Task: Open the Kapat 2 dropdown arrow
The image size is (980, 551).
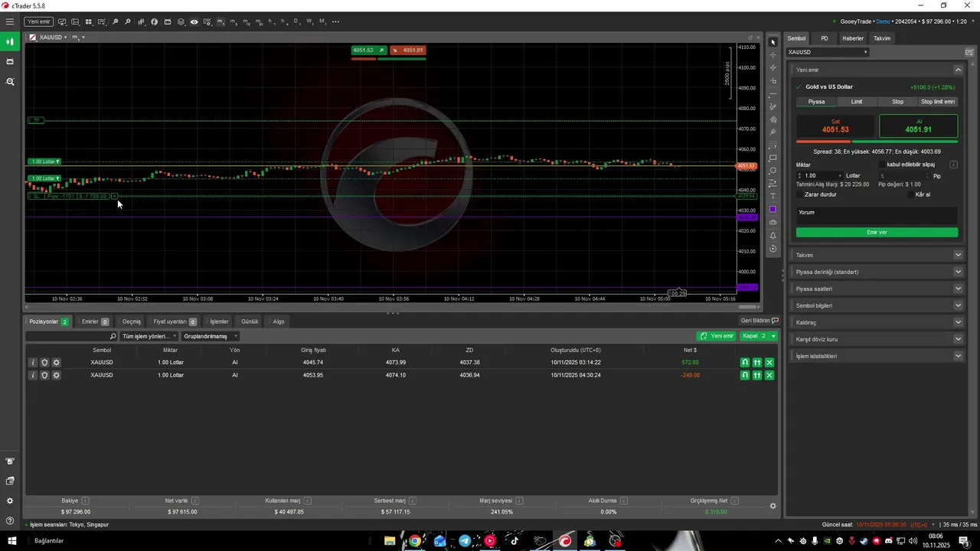Action: tap(773, 336)
